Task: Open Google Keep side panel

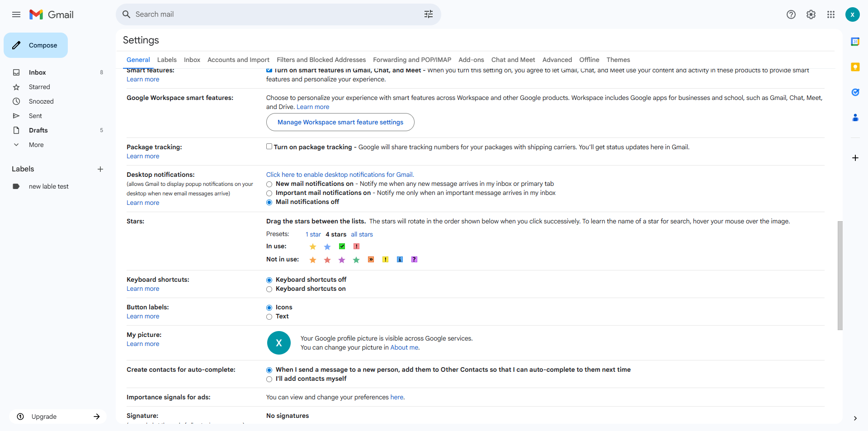Action: click(x=855, y=67)
